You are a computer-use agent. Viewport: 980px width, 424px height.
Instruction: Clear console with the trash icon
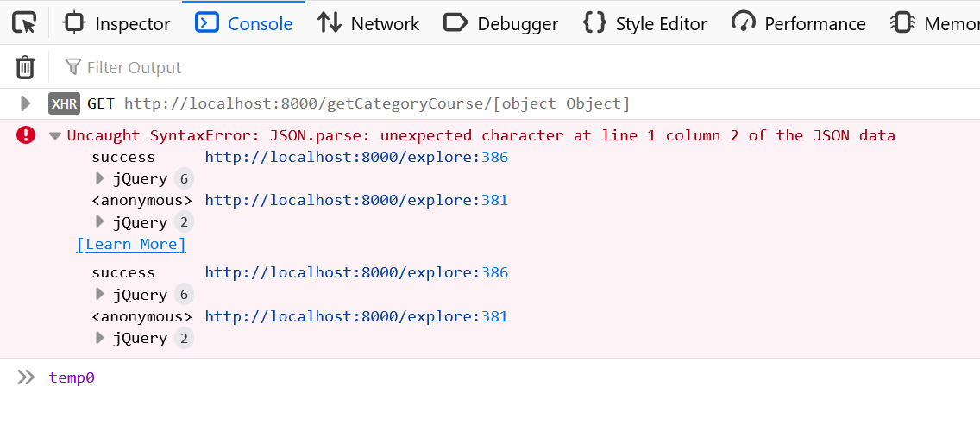[26, 67]
